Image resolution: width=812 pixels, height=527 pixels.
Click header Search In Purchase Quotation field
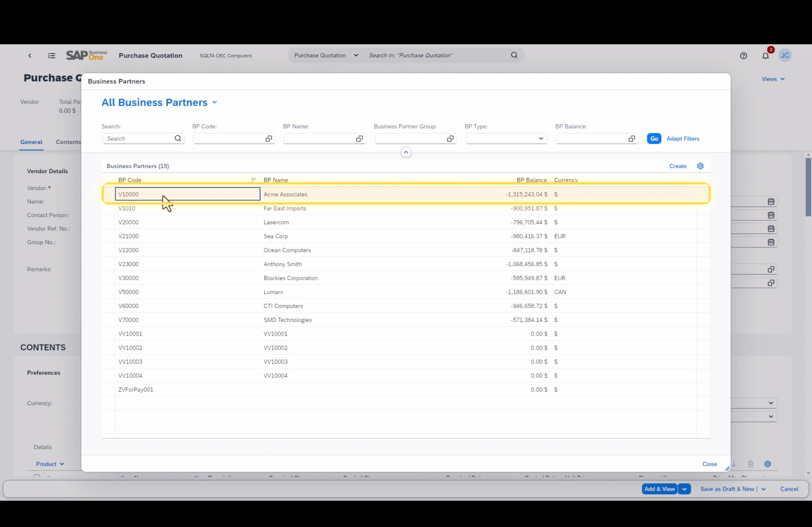click(x=437, y=55)
